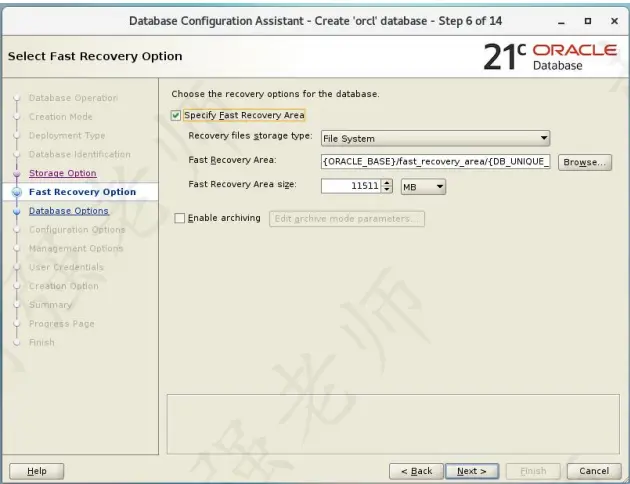Click the Fast Recovery Option step bullet icon
The image size is (630, 484).
(16, 192)
